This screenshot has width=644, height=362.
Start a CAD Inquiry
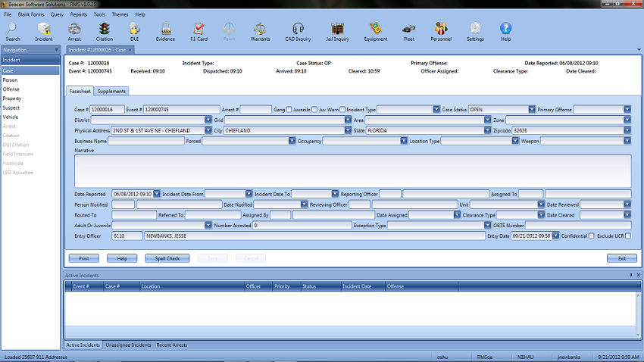click(x=298, y=29)
